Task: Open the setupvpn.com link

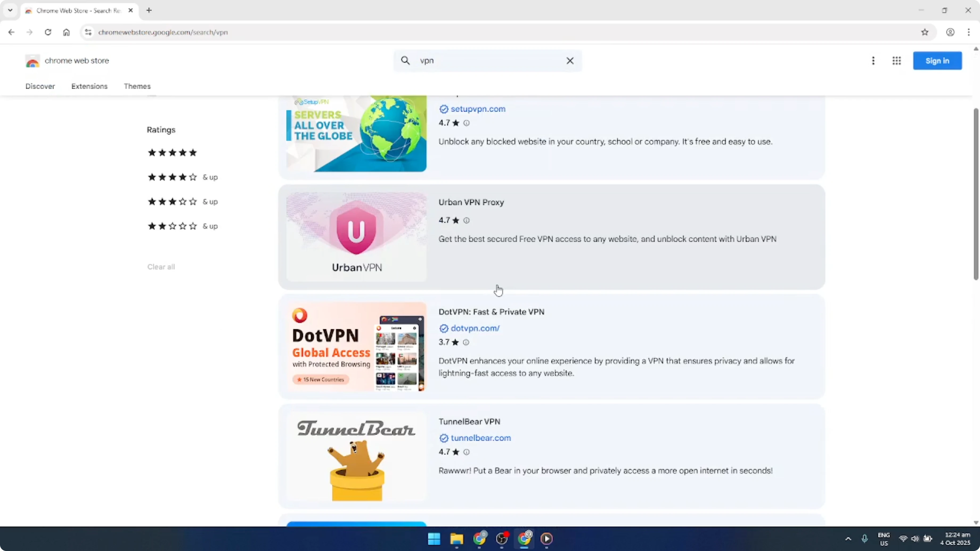Action: click(478, 109)
